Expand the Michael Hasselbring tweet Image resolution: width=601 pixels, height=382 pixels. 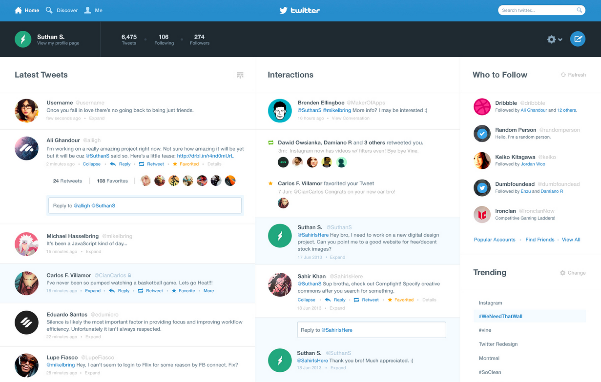[x=94, y=252]
